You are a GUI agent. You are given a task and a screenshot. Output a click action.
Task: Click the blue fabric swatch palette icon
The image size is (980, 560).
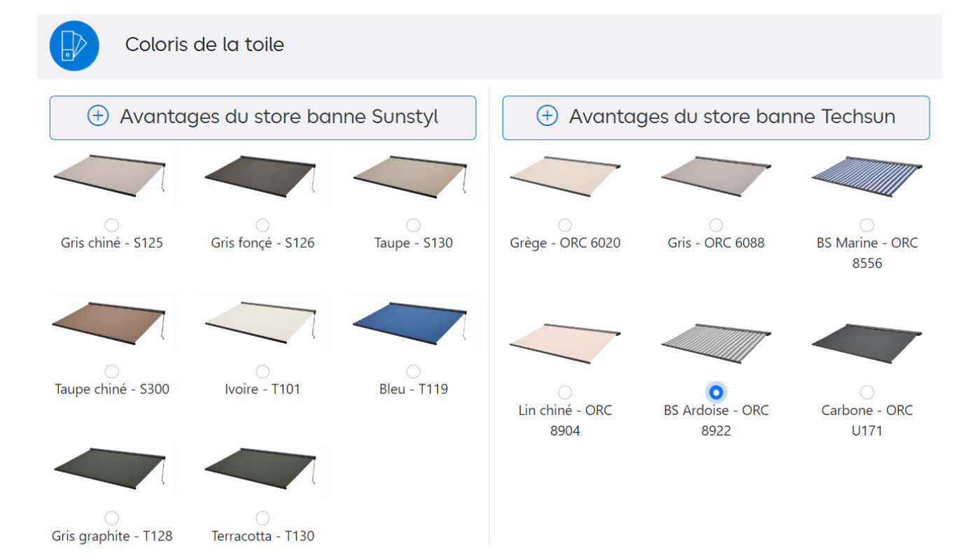(74, 45)
